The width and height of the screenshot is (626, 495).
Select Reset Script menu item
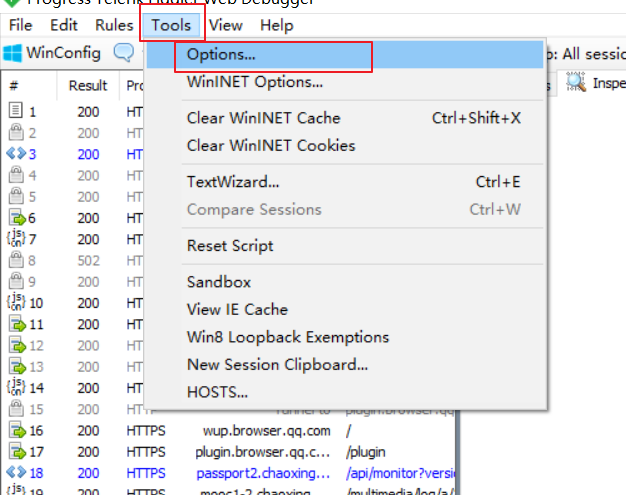(345, 246)
